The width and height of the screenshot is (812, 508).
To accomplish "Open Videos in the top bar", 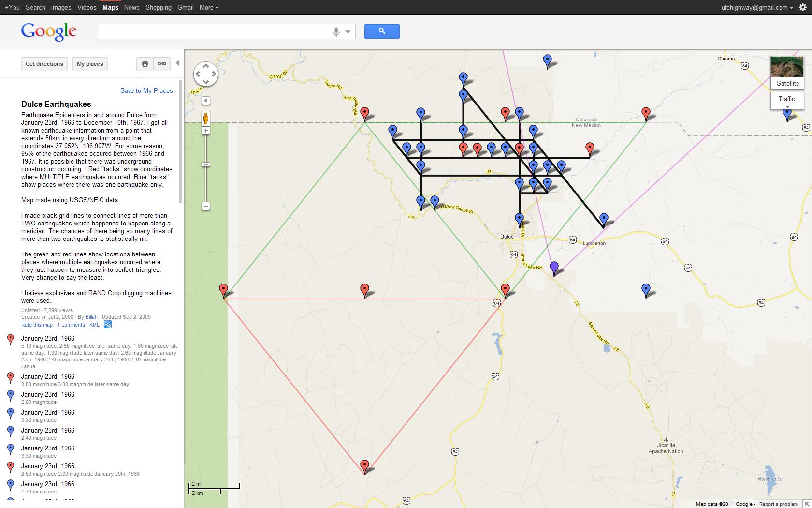I will [87, 7].
